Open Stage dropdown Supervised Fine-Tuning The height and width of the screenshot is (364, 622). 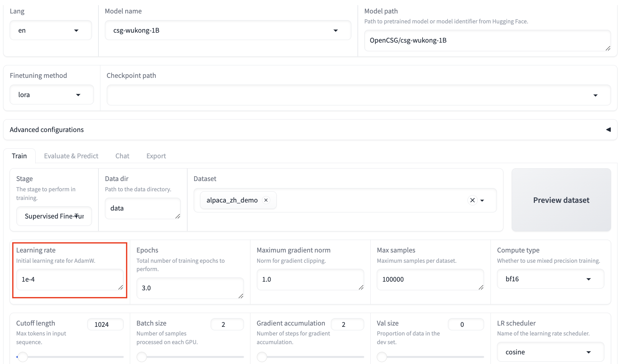(54, 216)
